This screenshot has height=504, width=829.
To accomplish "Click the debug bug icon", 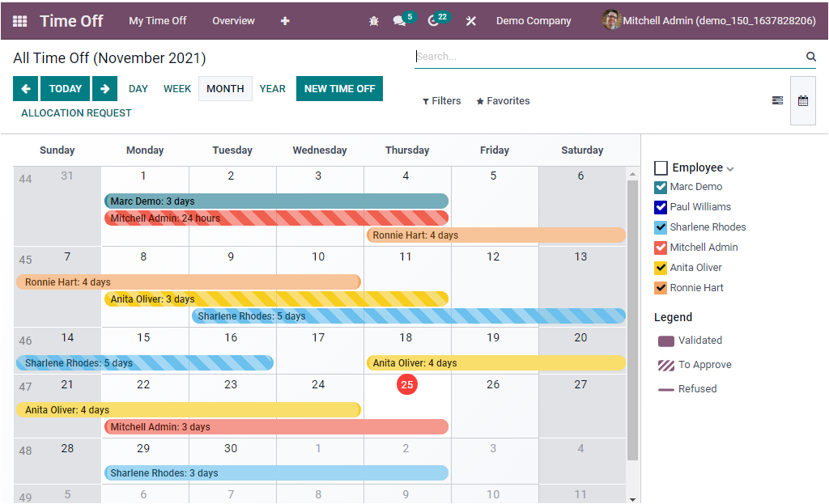I will coord(373,20).
